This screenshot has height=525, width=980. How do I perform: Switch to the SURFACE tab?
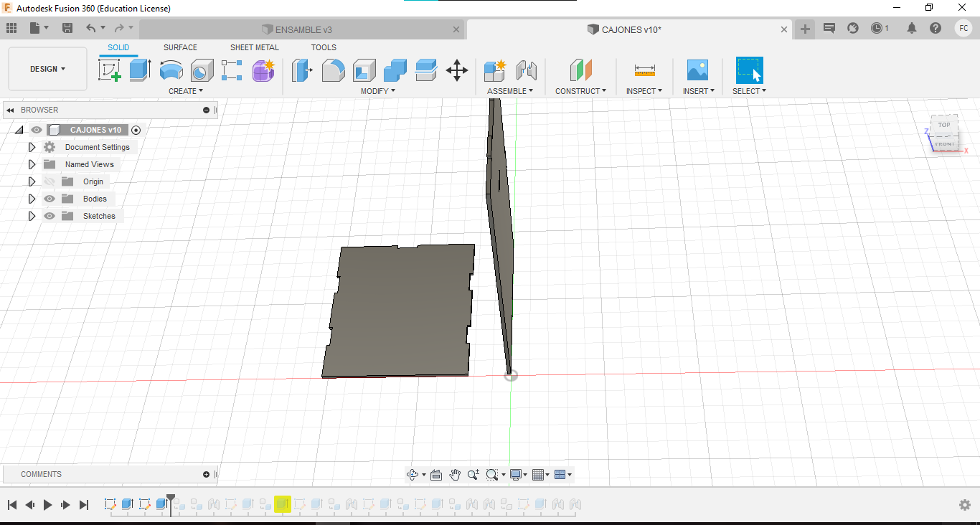click(x=180, y=47)
